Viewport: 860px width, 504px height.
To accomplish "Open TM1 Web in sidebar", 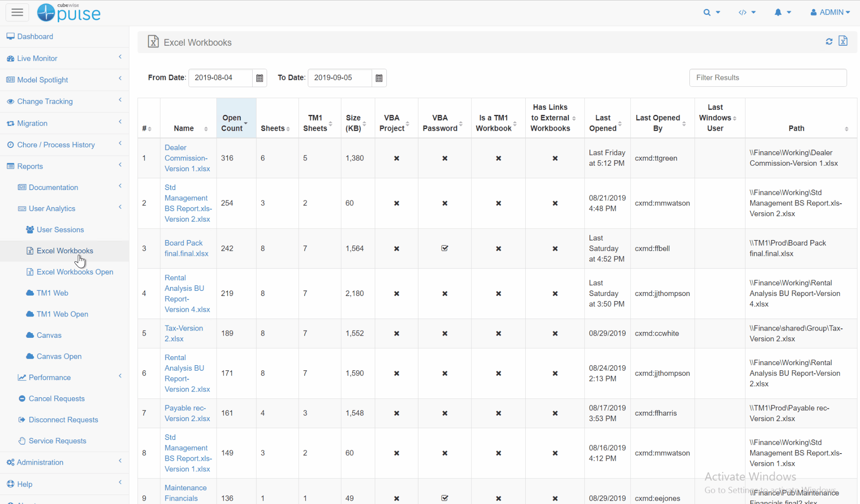I will coord(52,293).
